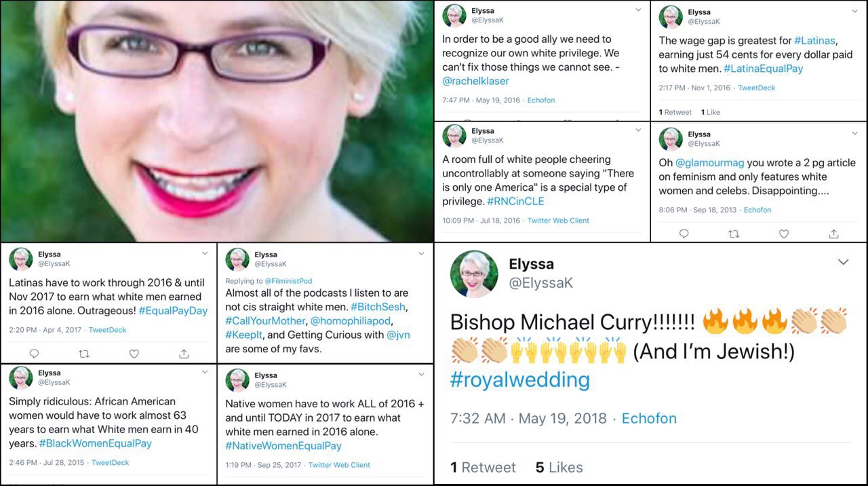
Task: Expand options chevron on white privilege ally tweet
Action: pos(638,10)
